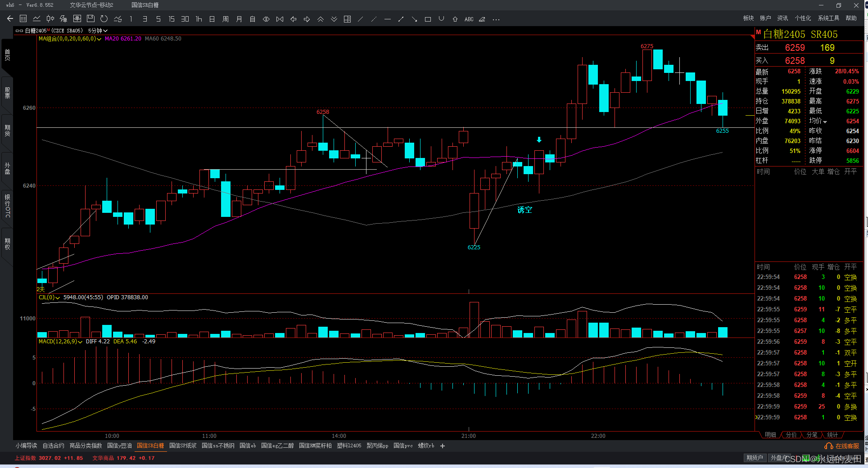
Task: Open the more tools ellipsis menu
Action: [496, 19]
